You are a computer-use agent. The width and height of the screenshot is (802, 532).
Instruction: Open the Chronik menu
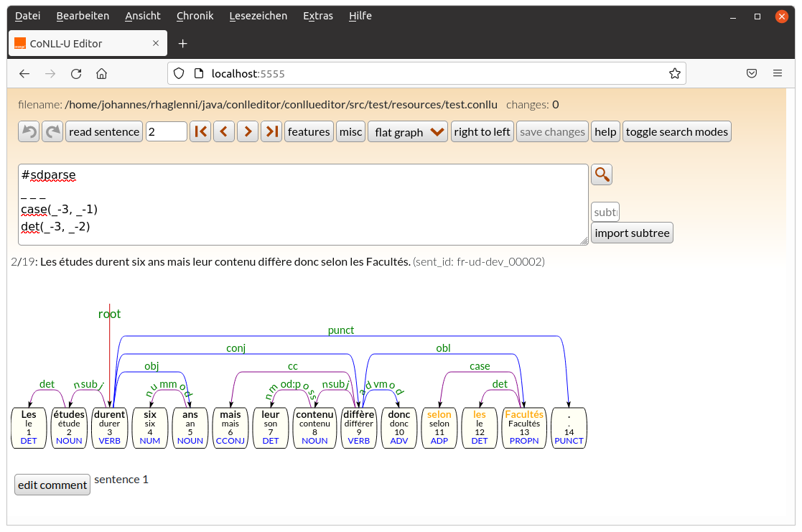click(x=195, y=16)
